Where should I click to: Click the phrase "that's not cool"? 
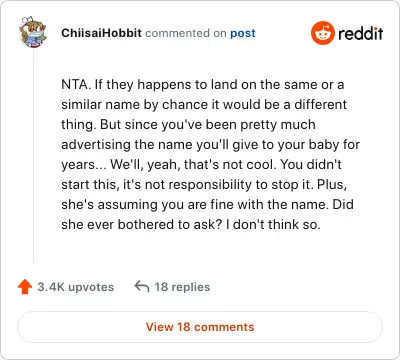tap(230, 164)
